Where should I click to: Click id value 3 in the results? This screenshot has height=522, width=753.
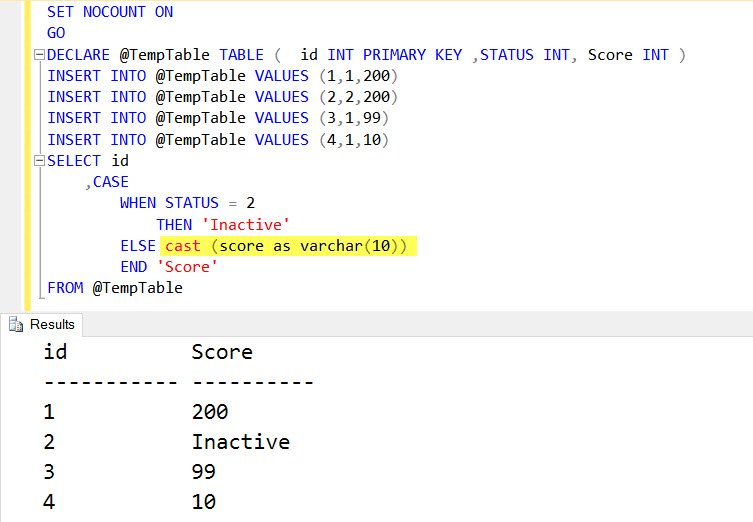pos(47,472)
